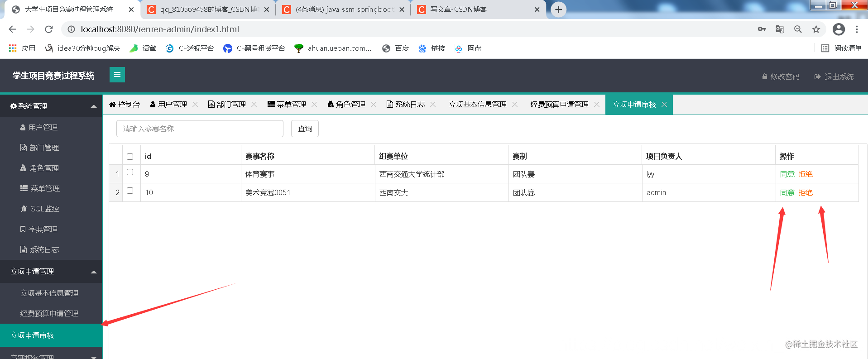The width and height of the screenshot is (868, 359).
Task: Open the apps grid bookmark 应用
Action: click(x=22, y=48)
